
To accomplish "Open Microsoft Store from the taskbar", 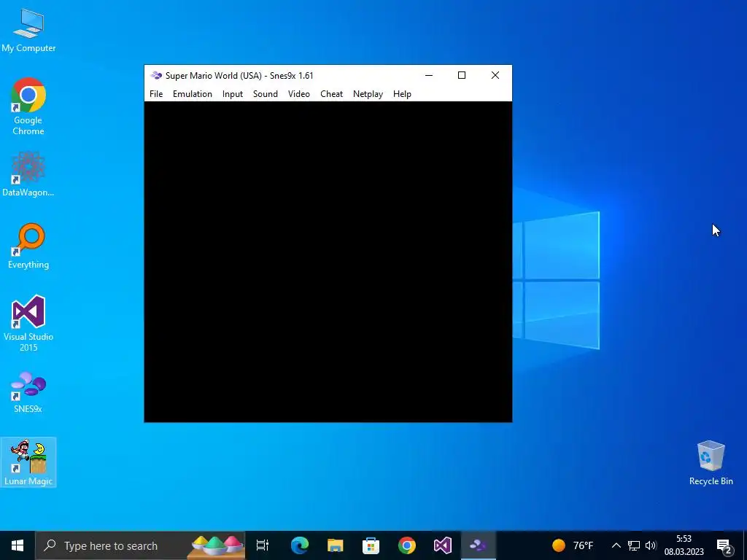I will tap(371, 545).
